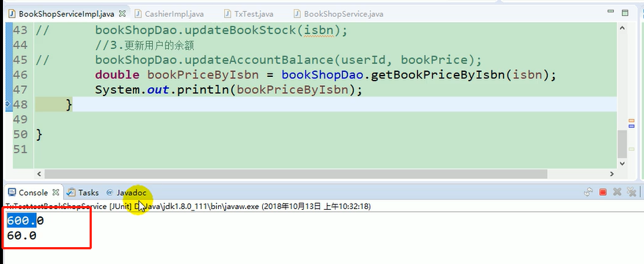
Task: Click line number 46 in the gutter
Action: [x=21, y=75]
